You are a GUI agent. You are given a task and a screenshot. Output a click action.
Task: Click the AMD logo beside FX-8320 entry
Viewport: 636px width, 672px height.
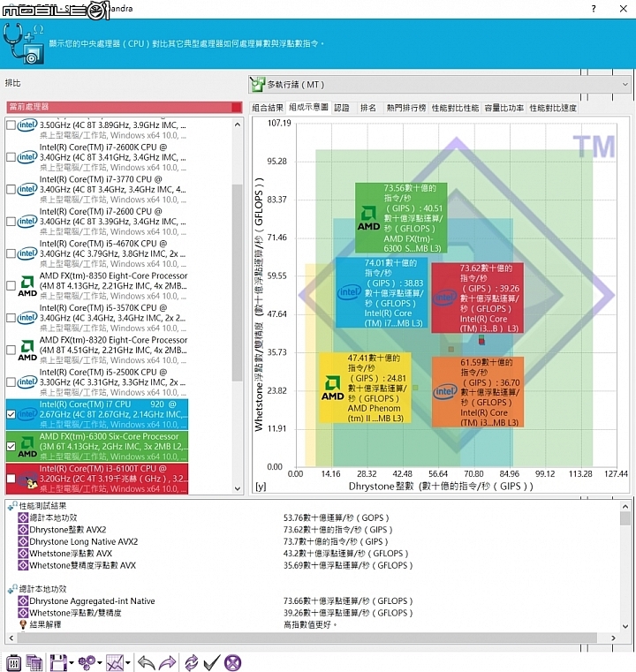pyautogui.click(x=27, y=351)
